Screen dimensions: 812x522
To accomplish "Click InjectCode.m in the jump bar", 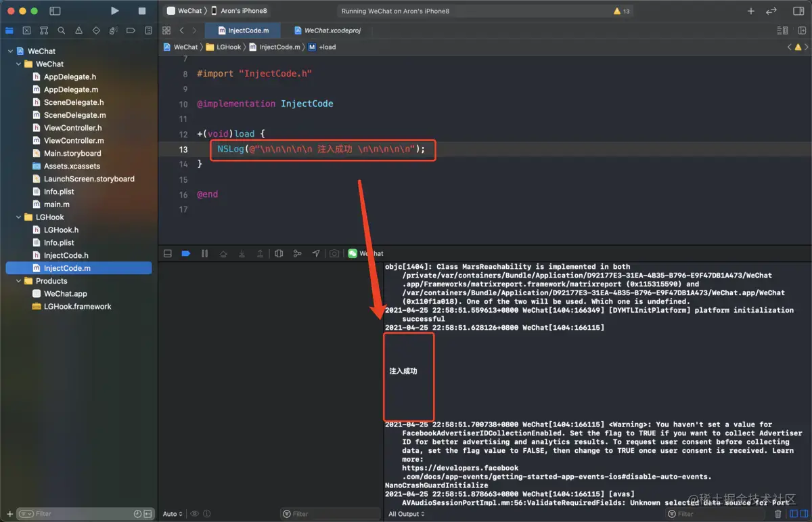I will coord(274,47).
